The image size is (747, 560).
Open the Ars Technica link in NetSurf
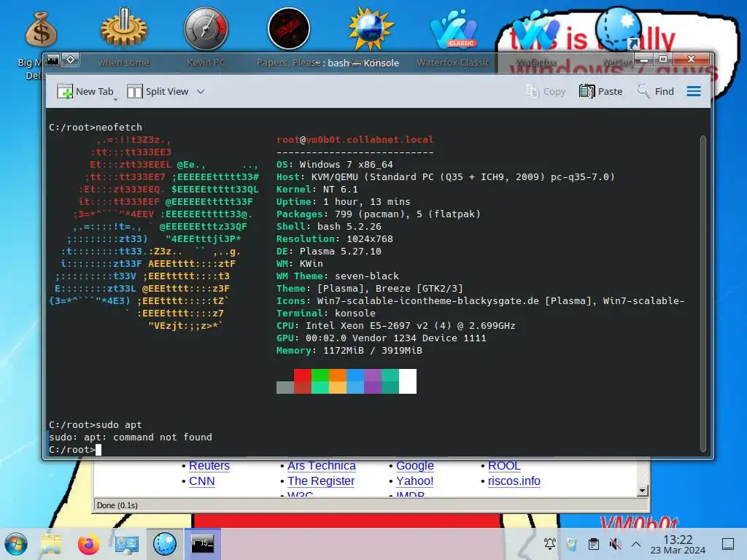tap(322, 466)
